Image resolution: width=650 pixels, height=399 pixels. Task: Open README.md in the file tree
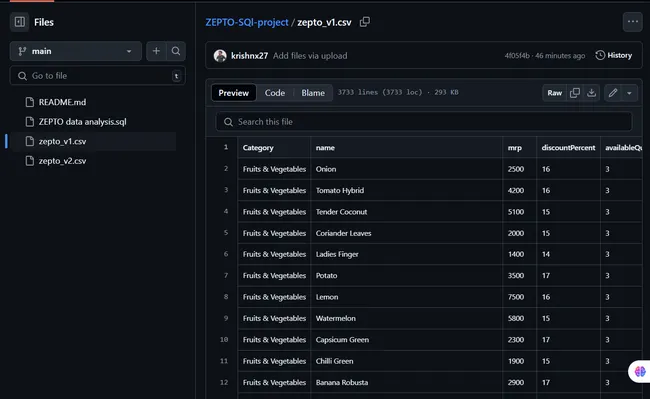click(62, 102)
